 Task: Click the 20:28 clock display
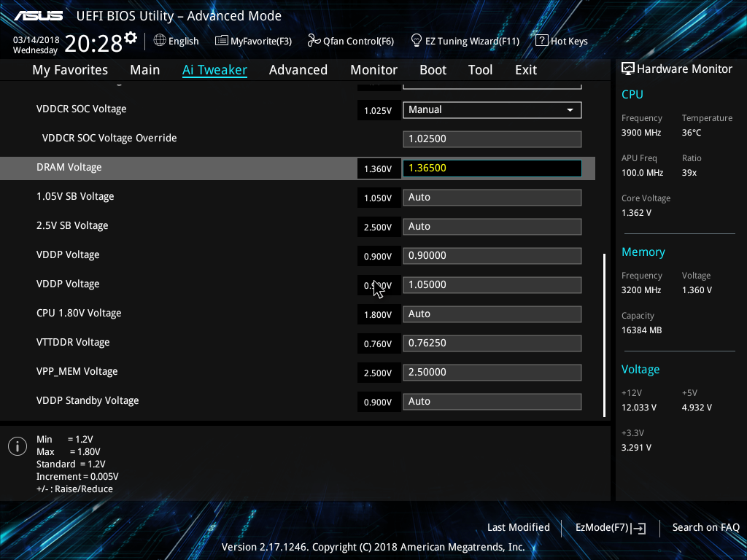pos(93,44)
